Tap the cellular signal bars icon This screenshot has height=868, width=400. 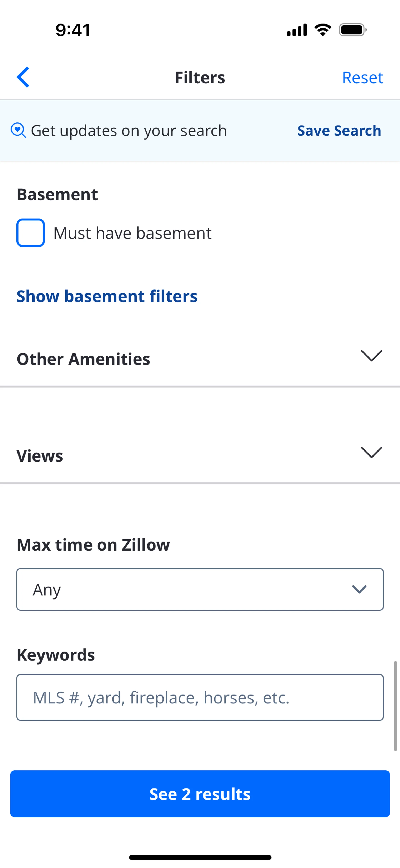[297, 30]
